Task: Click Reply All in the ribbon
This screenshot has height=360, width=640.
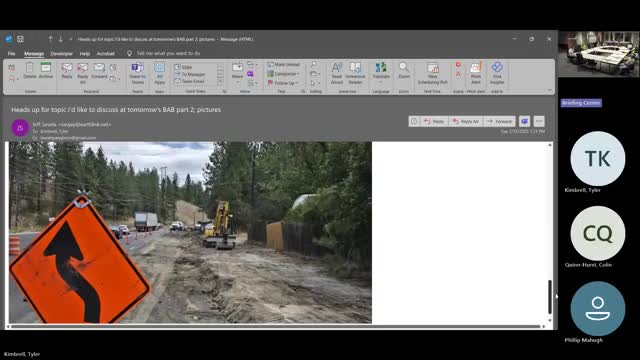Action: 82,73
